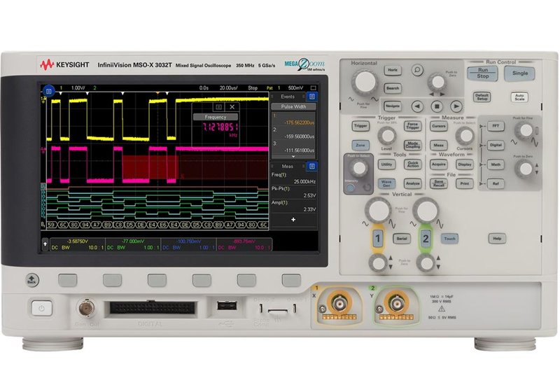Push the Meas key

pyautogui.click(x=439, y=145)
